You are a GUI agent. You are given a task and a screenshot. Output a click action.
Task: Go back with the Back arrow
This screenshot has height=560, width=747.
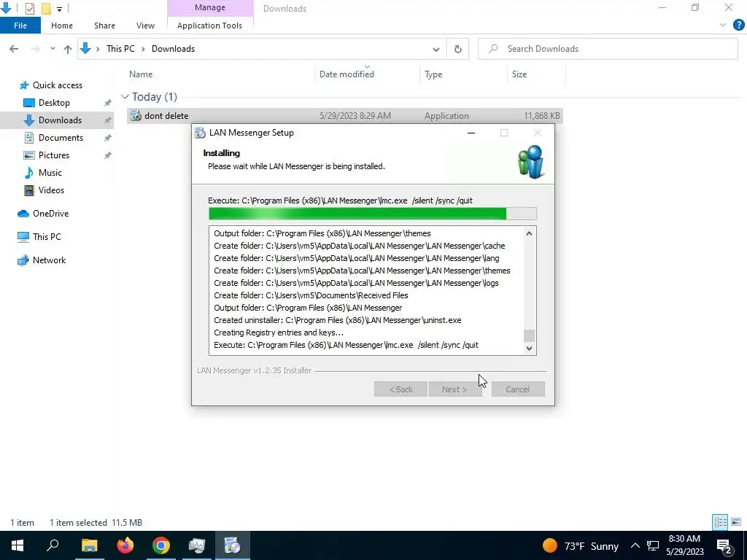(x=14, y=49)
